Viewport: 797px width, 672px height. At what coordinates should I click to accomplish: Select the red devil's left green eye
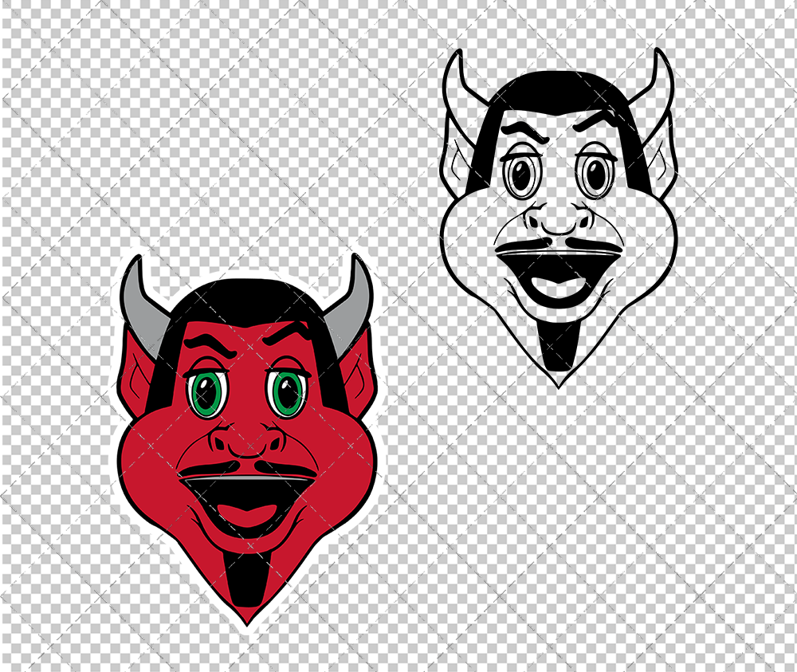(x=207, y=391)
